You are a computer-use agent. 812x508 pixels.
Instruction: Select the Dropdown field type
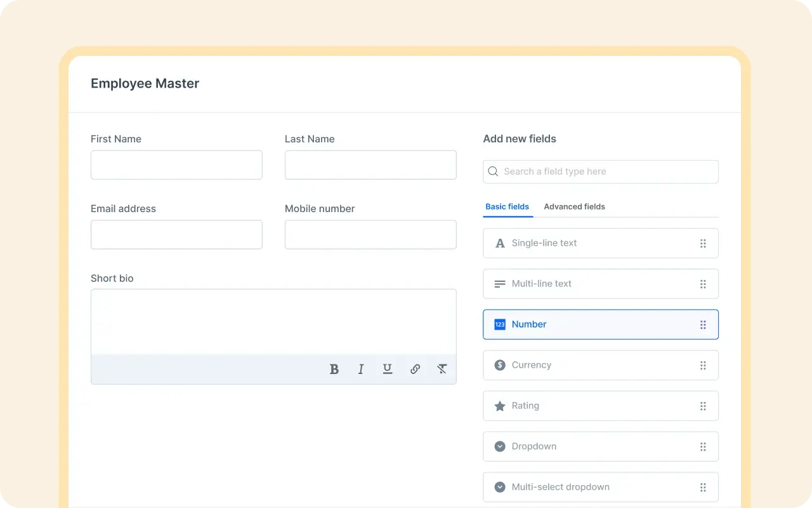pos(601,446)
